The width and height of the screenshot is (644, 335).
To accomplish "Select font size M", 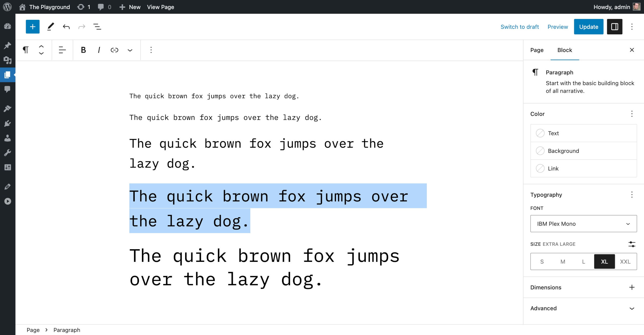I will (x=563, y=261).
